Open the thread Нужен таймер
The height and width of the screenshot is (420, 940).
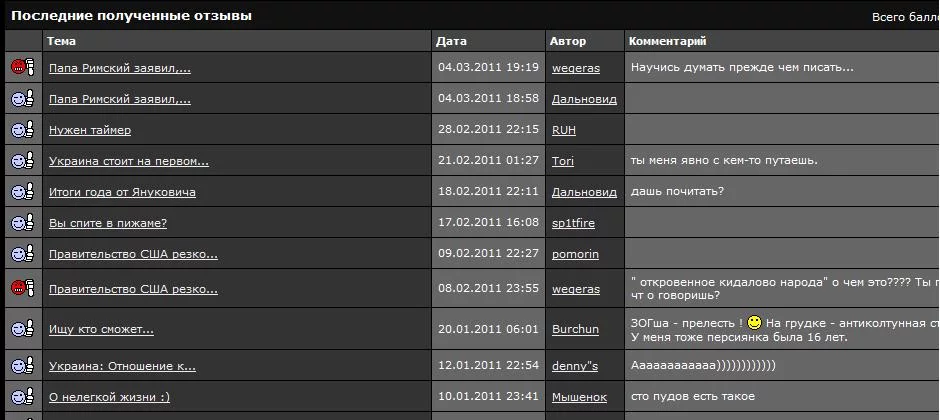[90, 130]
